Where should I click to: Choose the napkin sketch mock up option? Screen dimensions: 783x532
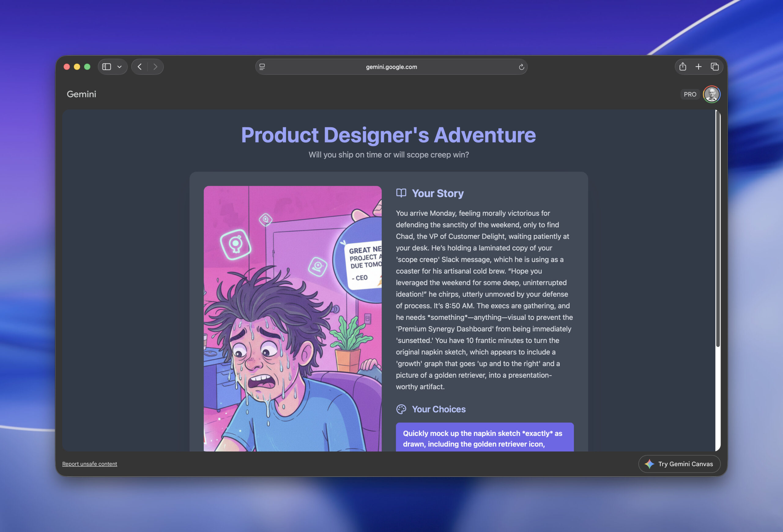tap(484, 438)
